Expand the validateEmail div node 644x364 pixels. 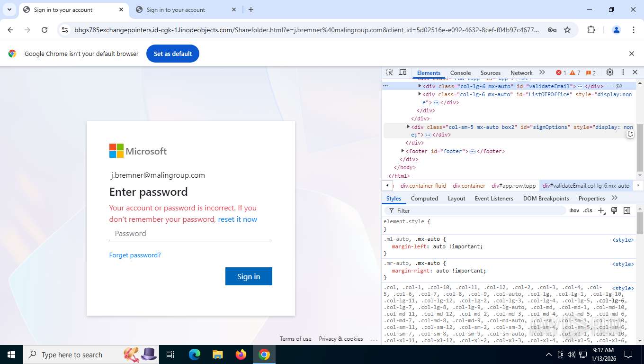(x=420, y=86)
